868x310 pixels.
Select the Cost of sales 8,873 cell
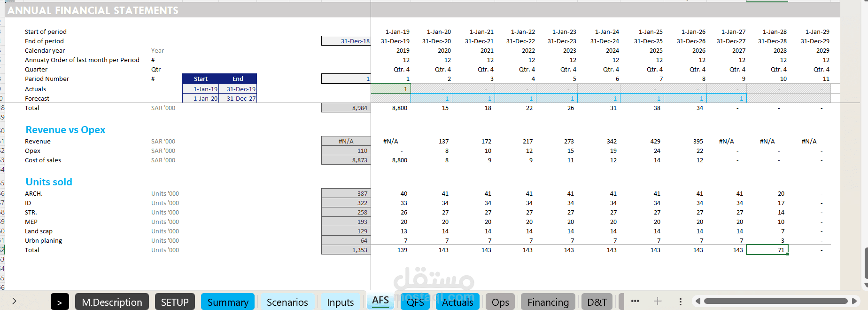click(346, 160)
